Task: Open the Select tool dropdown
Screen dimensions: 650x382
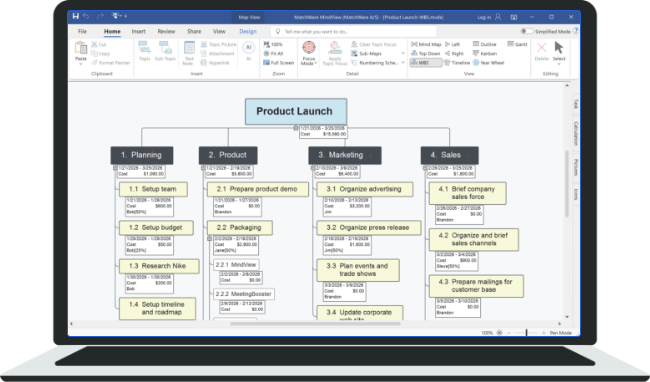Action: point(559,64)
